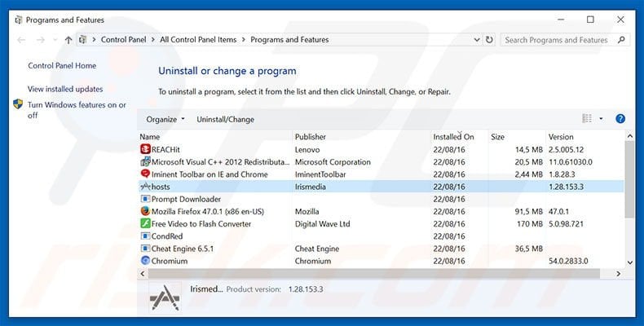Click the forward navigation arrow

click(40, 40)
